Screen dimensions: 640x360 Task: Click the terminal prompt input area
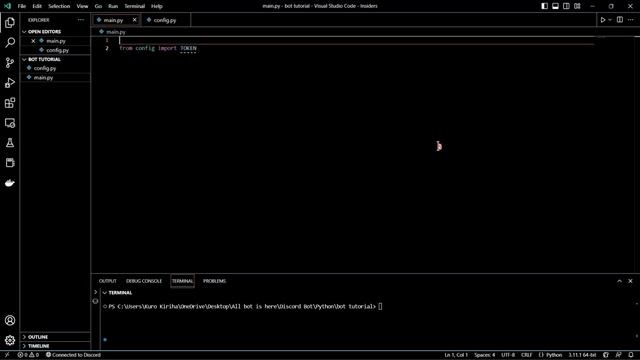(380, 307)
